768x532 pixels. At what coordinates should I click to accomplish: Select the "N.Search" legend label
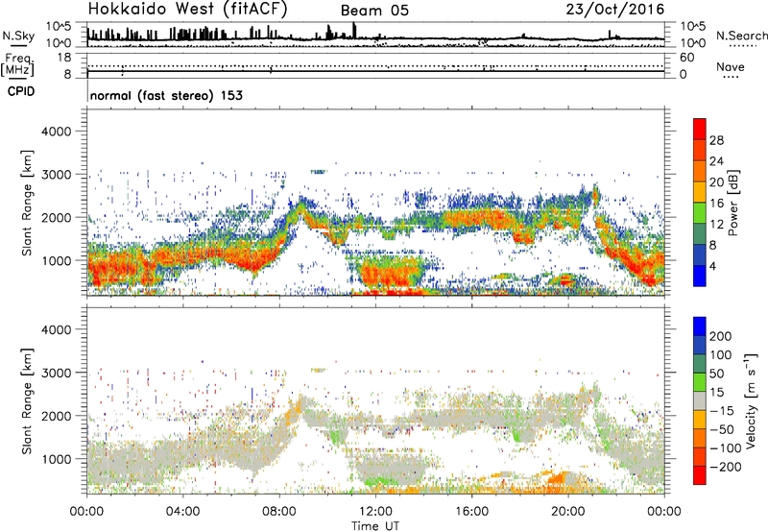[741, 36]
